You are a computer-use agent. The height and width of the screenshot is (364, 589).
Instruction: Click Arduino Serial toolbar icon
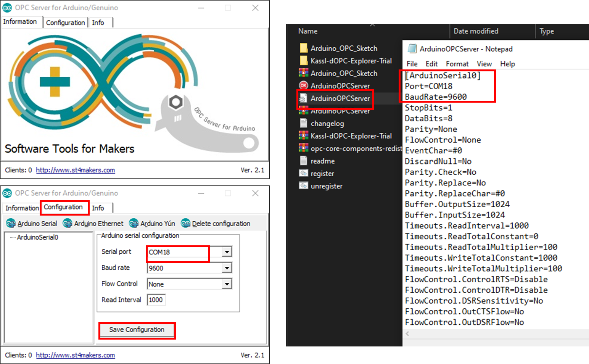(x=11, y=223)
